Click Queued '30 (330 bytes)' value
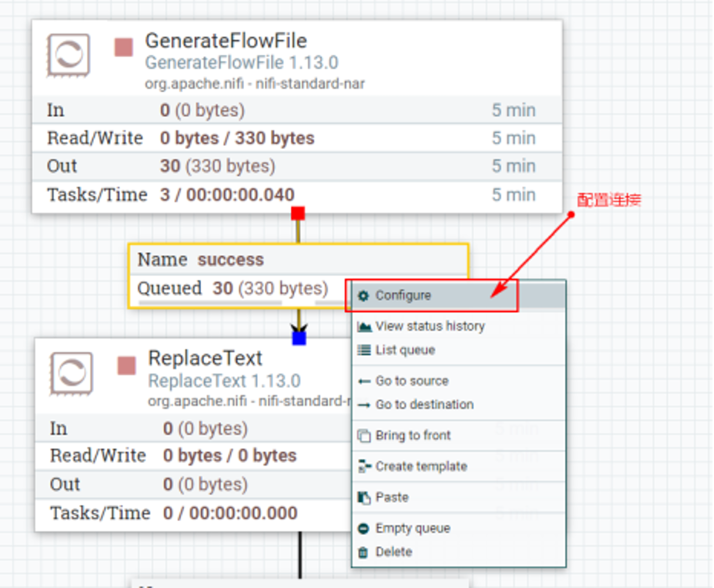This screenshot has width=714, height=588. (x=270, y=288)
